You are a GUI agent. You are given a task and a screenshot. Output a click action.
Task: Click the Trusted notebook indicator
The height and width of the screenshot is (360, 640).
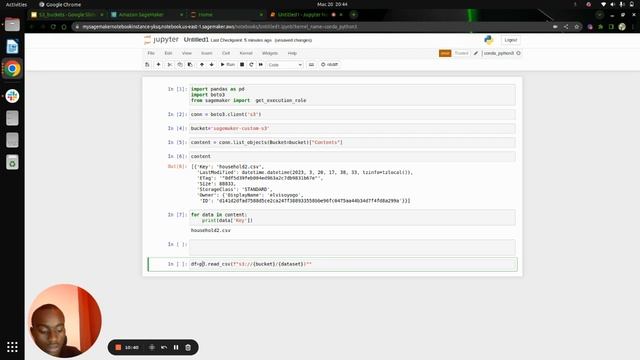pyautogui.click(x=462, y=53)
